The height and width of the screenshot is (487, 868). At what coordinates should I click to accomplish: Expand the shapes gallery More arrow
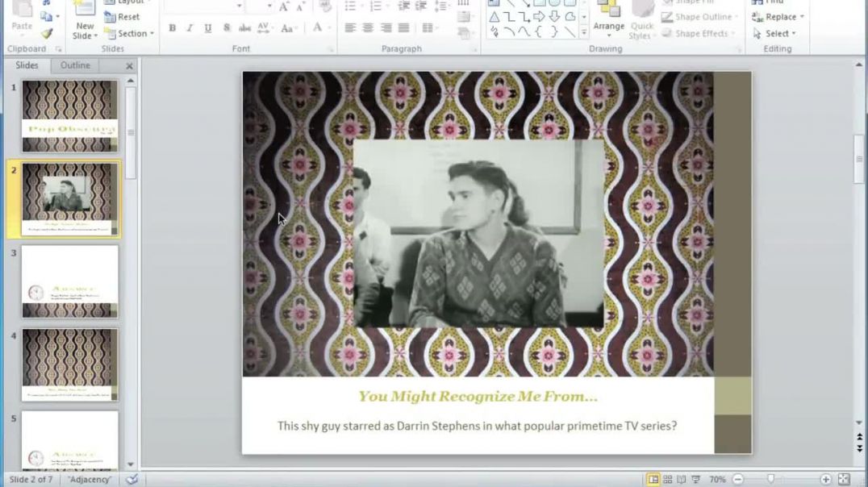[x=584, y=33]
